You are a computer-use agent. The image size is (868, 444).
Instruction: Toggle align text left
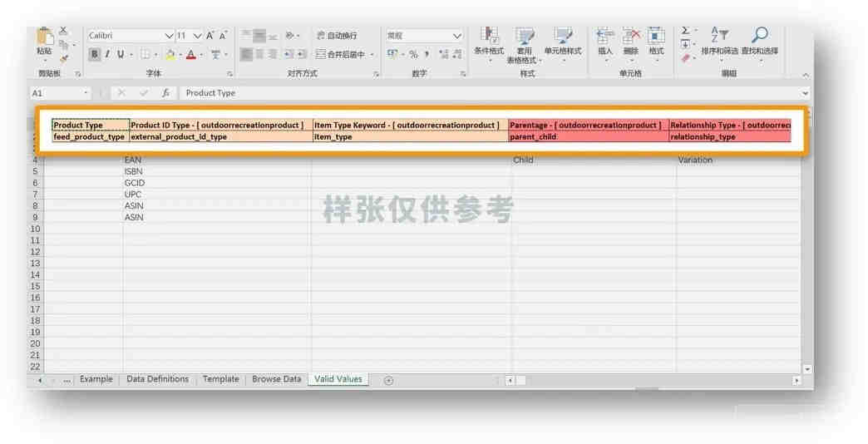click(x=246, y=54)
